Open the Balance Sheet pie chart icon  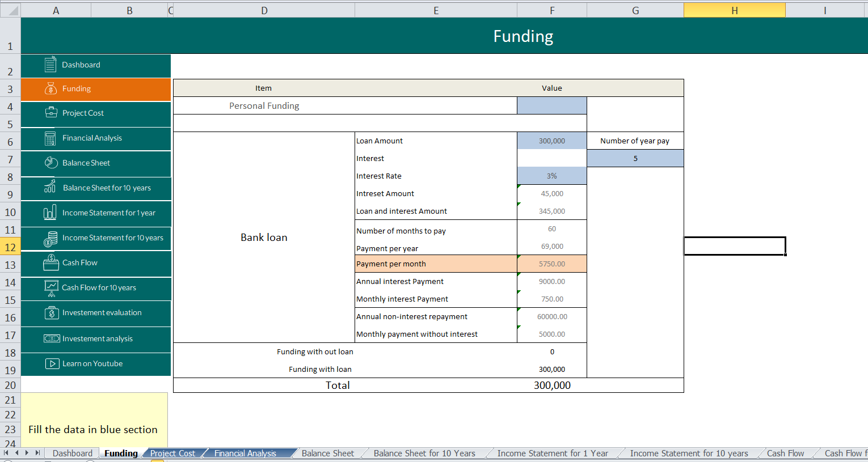click(50, 163)
